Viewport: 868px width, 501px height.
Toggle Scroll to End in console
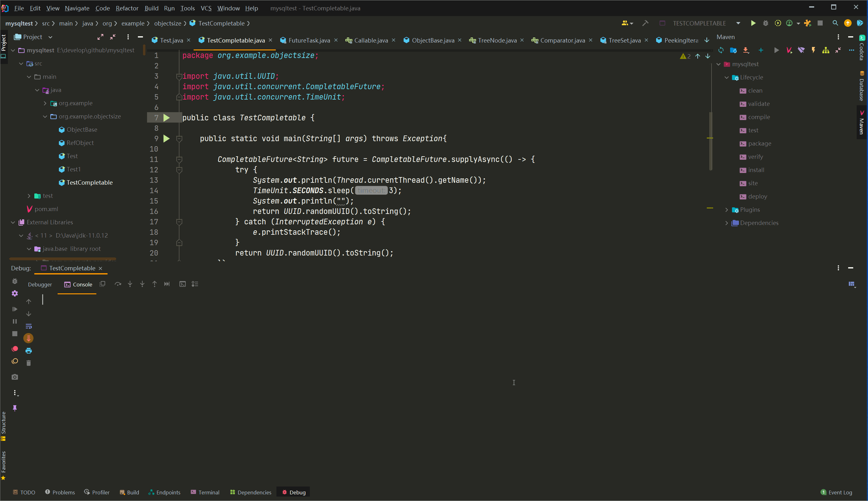[29, 338]
